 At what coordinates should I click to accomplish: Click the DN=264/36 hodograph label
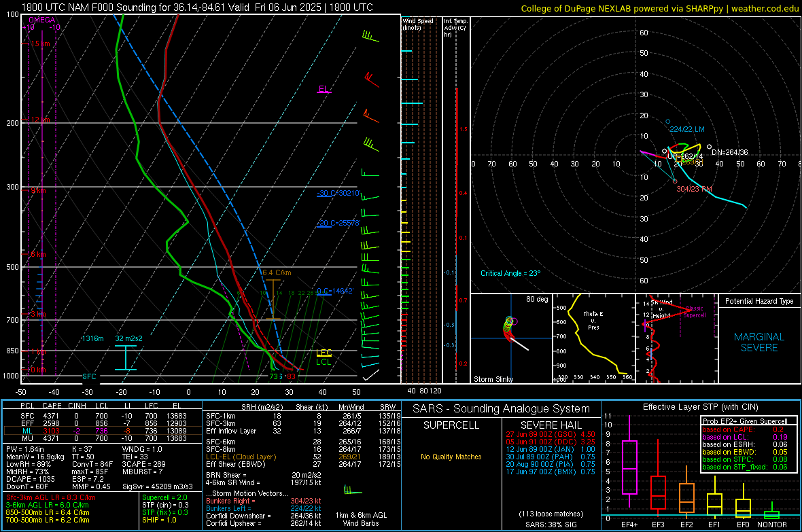point(729,152)
